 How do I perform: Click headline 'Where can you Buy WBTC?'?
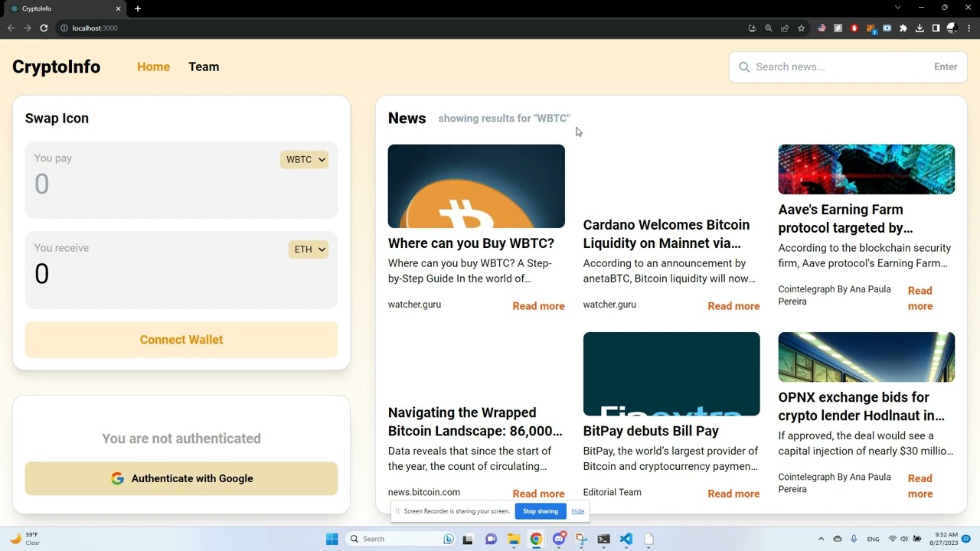(471, 243)
